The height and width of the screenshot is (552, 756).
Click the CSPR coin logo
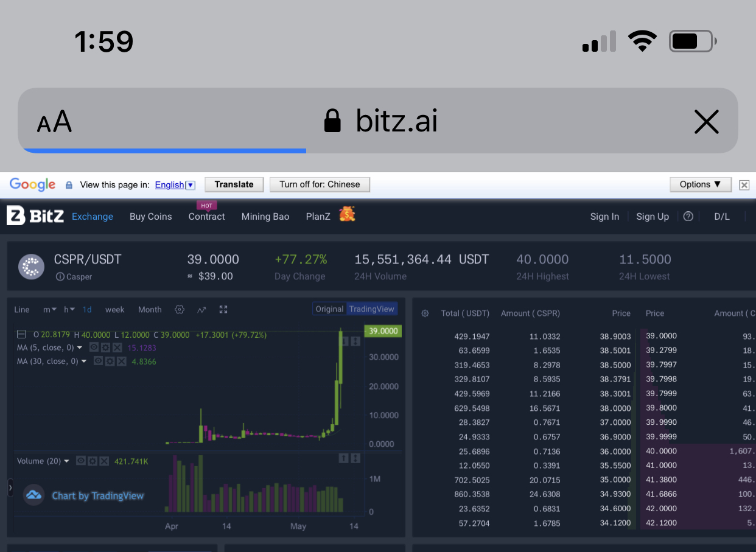point(32,267)
